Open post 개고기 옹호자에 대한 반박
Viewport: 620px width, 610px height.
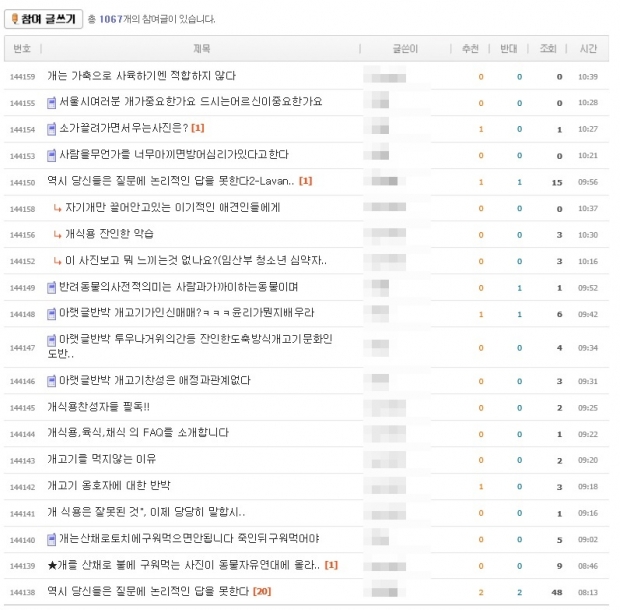pyautogui.click(x=109, y=485)
